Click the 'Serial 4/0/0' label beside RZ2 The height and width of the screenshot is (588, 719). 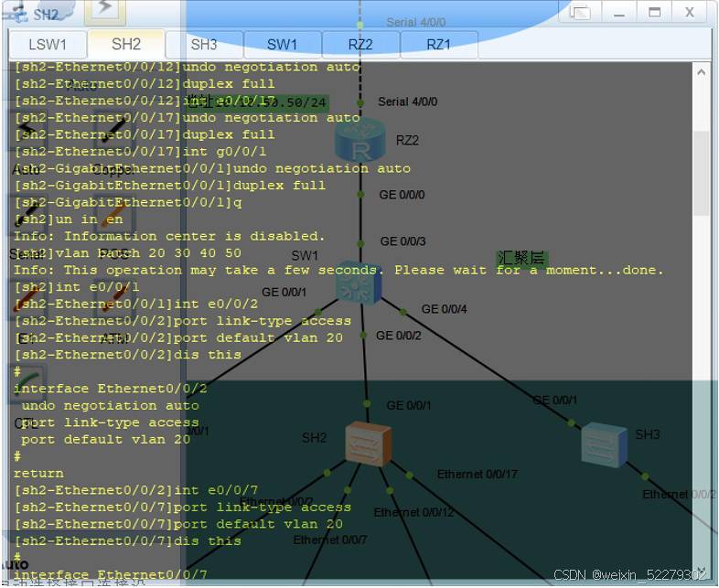tap(407, 102)
